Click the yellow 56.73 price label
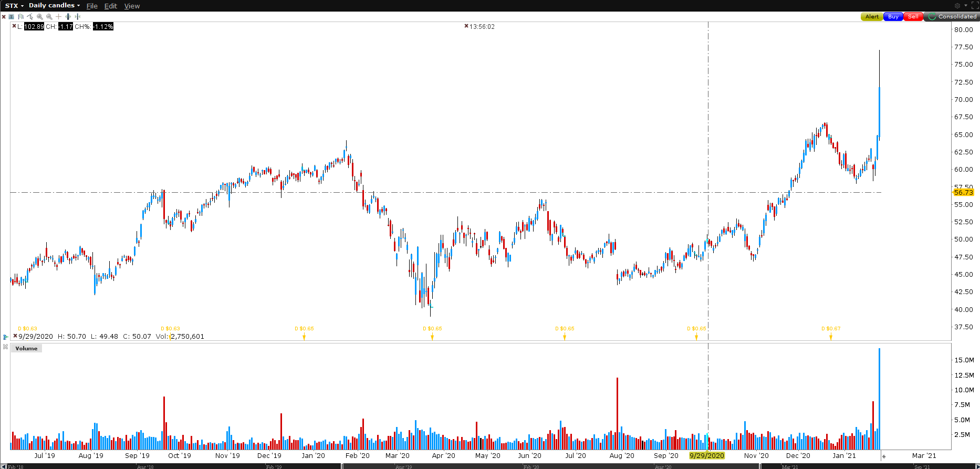The width and height of the screenshot is (980, 469). point(964,193)
